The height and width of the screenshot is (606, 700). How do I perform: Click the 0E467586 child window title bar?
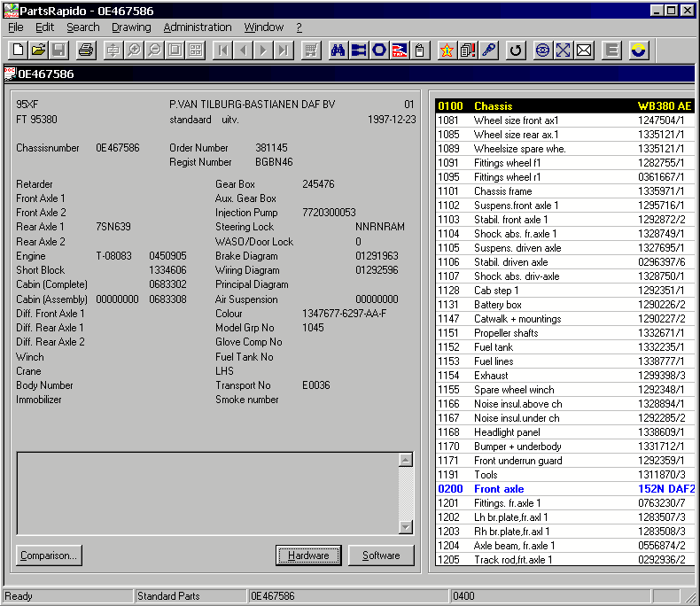tap(349, 74)
